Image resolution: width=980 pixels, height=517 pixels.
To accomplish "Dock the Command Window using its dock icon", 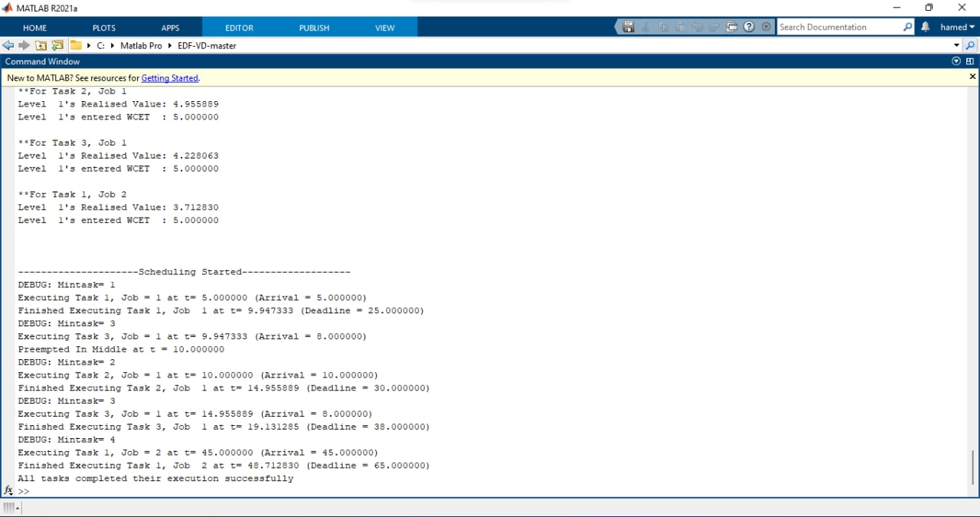I will [969, 61].
